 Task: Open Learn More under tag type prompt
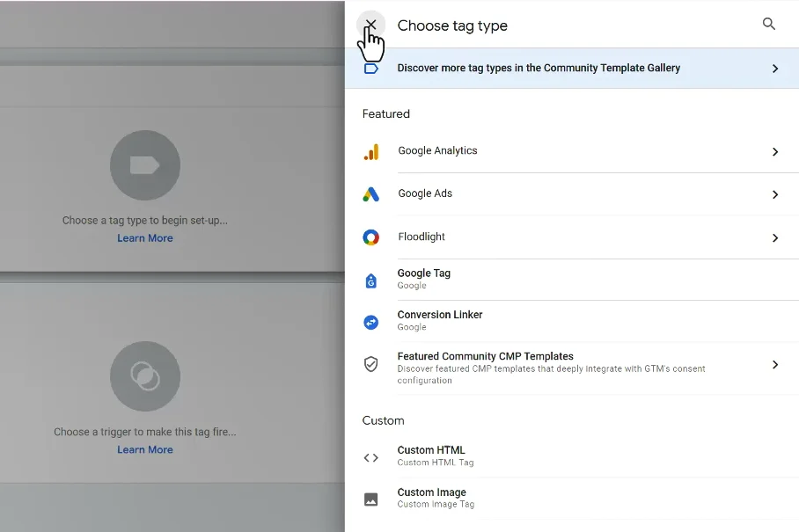pyautogui.click(x=145, y=238)
